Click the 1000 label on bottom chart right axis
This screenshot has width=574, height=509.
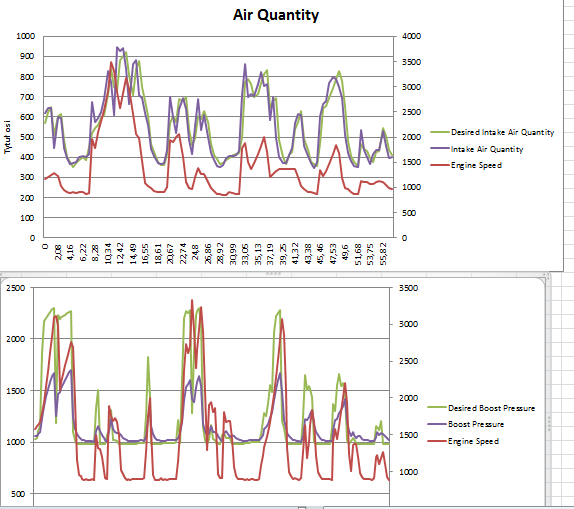tap(408, 472)
